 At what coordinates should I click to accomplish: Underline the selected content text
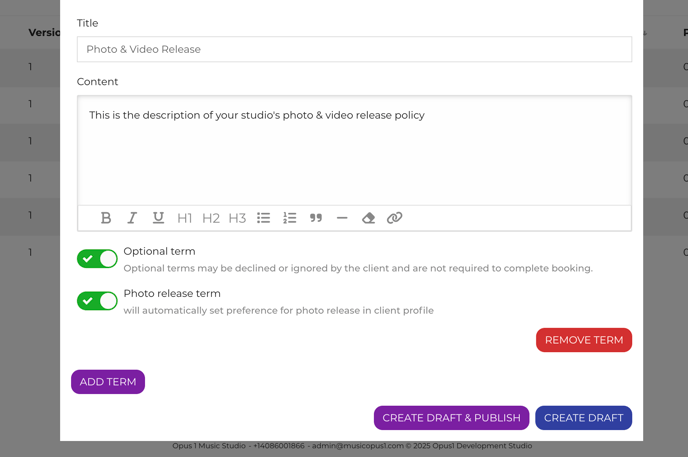coord(158,218)
